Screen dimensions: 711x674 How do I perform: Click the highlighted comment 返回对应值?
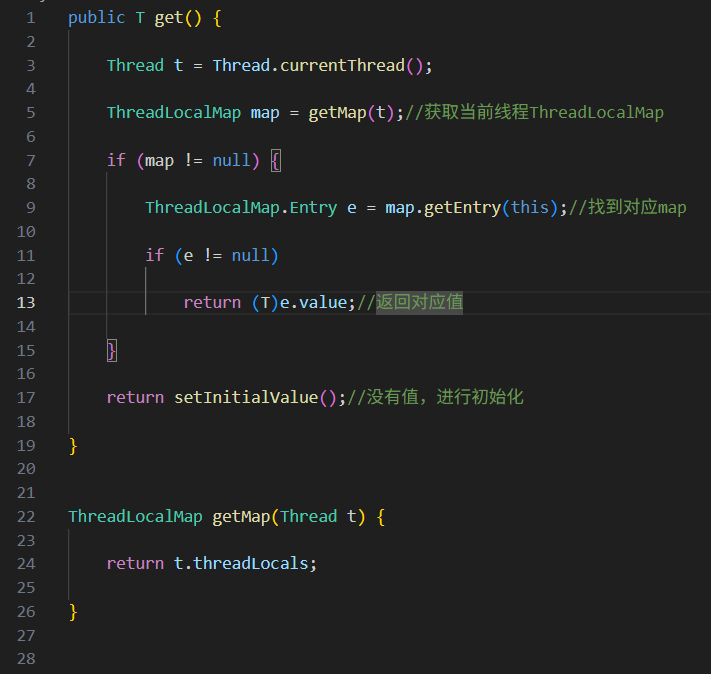tap(419, 303)
